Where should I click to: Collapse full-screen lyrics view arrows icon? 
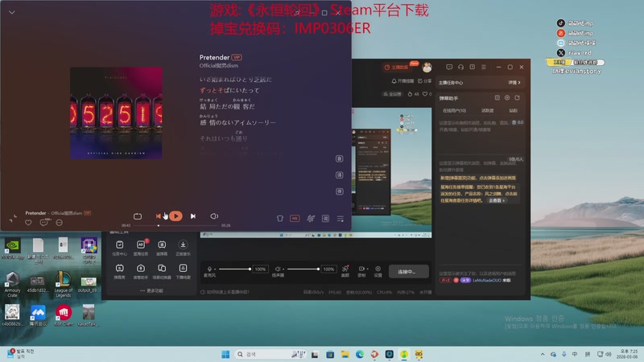coord(13,219)
